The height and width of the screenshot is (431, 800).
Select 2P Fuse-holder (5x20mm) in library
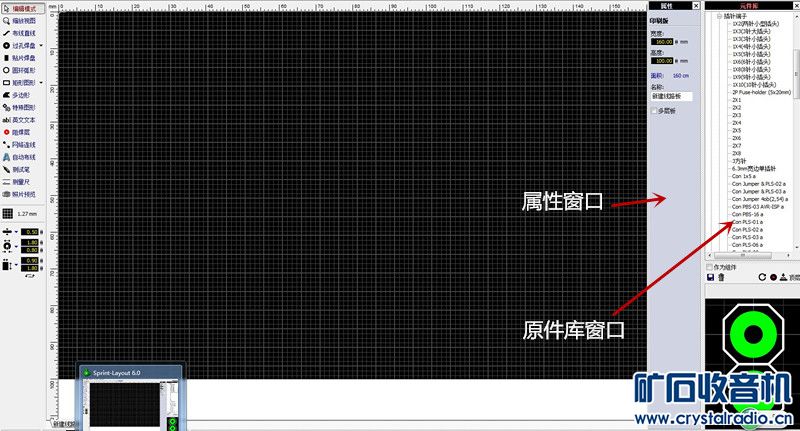(x=761, y=92)
